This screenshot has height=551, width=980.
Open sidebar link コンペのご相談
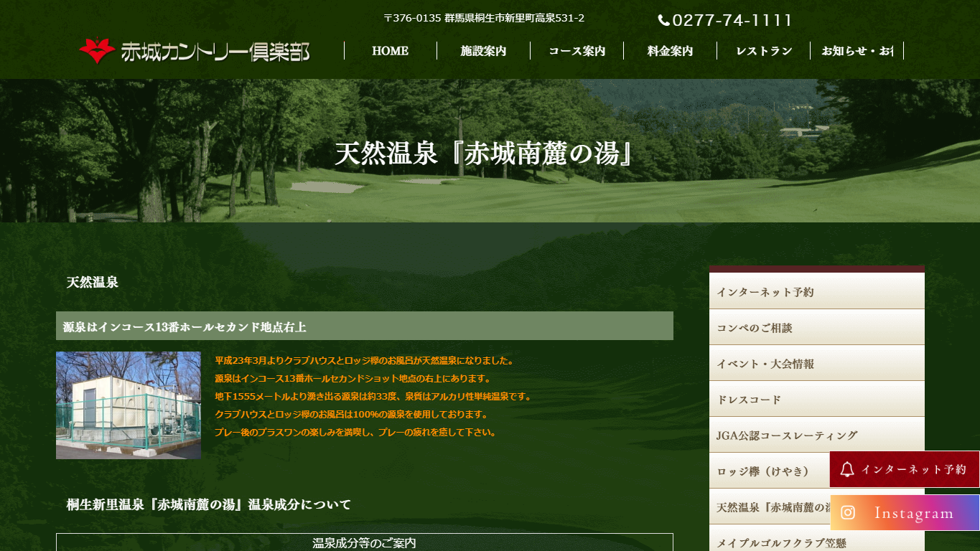click(817, 327)
